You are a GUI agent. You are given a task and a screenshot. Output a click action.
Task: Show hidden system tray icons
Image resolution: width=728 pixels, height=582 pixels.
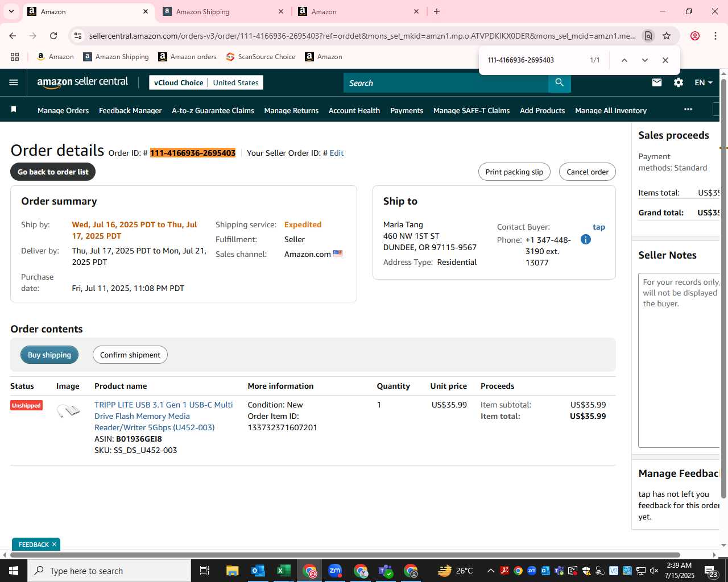pos(490,571)
